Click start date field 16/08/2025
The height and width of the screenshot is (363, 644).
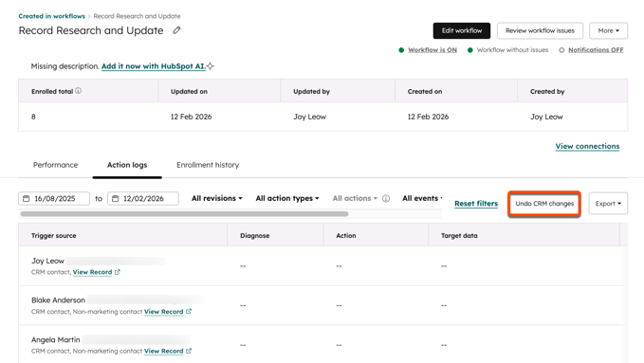click(54, 199)
